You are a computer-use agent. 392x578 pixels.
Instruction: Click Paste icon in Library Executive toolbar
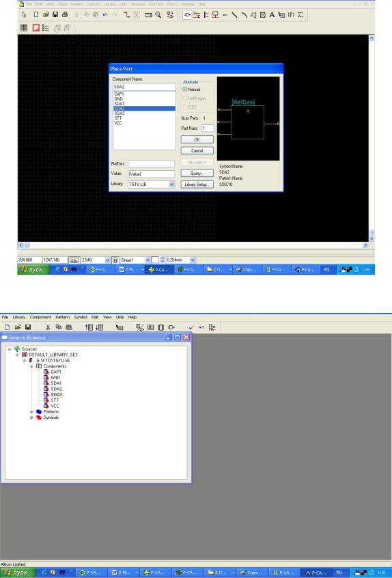pos(69,327)
